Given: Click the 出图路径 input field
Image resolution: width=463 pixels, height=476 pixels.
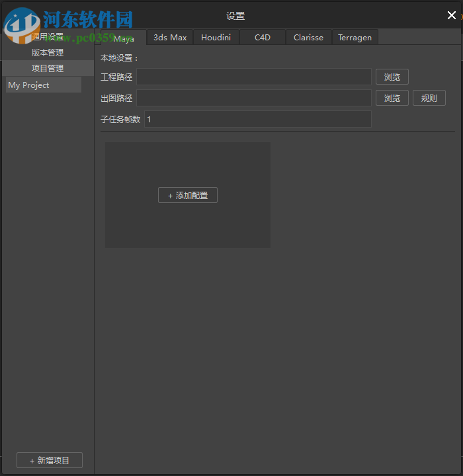Looking at the screenshot, I should (x=254, y=98).
